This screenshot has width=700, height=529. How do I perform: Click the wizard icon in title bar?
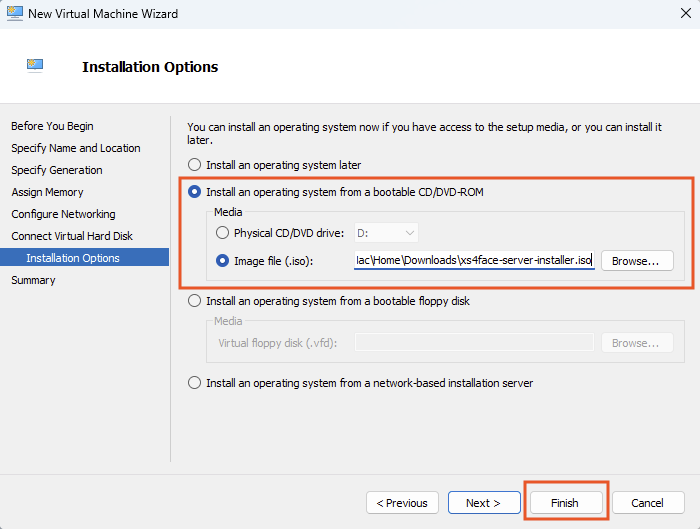[14, 14]
